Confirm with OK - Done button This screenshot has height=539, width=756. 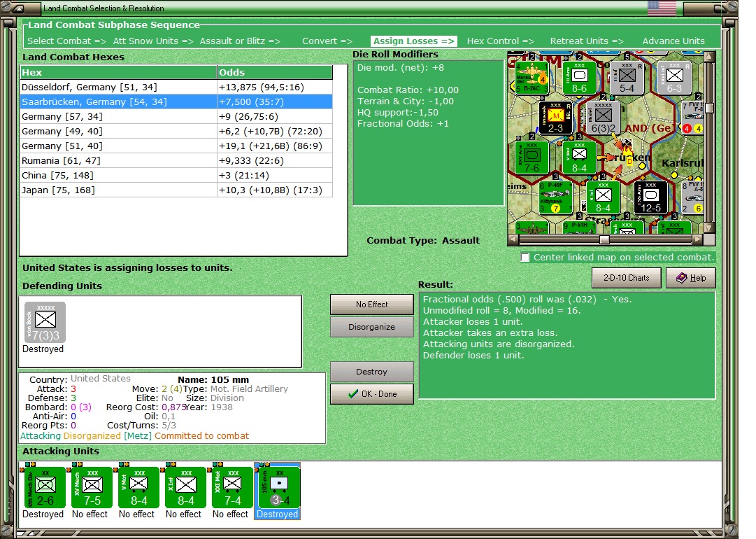(x=372, y=394)
